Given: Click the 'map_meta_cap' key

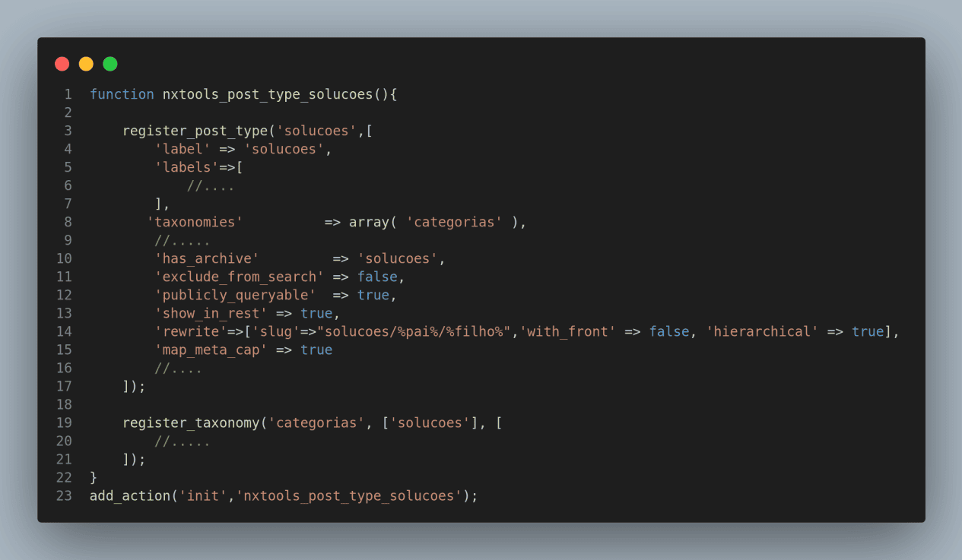Looking at the screenshot, I should click(x=211, y=350).
